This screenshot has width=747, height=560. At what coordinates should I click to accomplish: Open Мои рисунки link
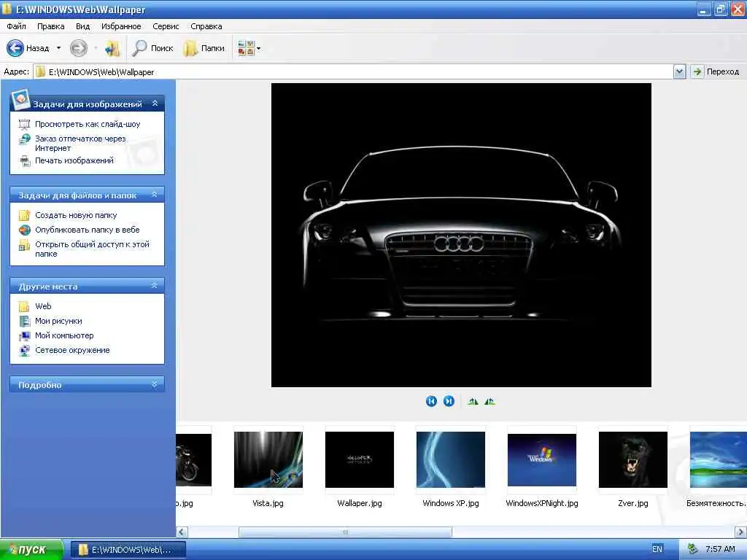tap(58, 321)
